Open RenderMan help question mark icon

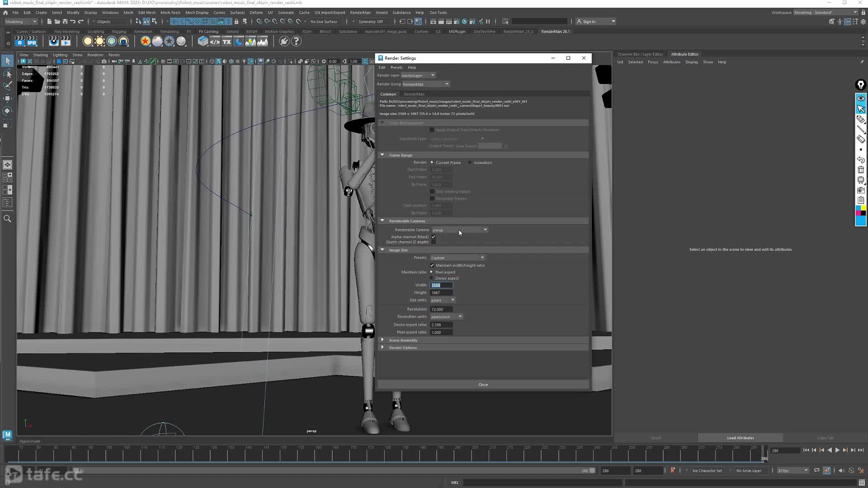click(296, 42)
